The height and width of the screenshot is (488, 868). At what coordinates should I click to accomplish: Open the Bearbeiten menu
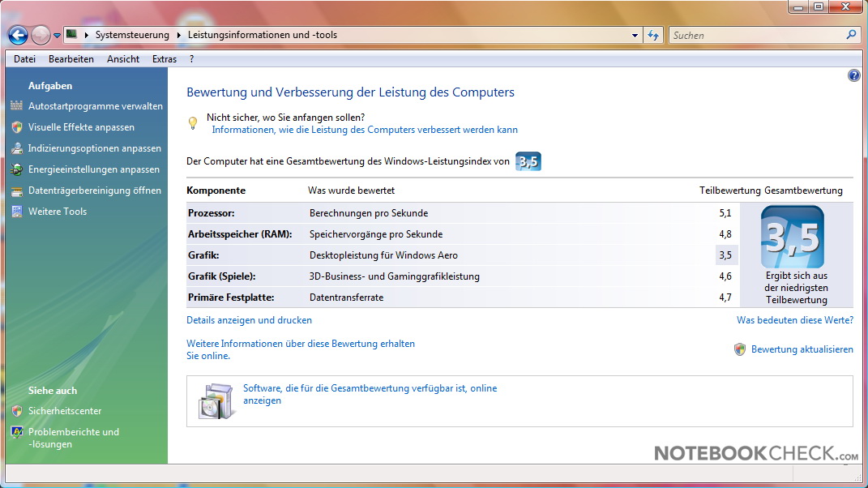[71, 58]
